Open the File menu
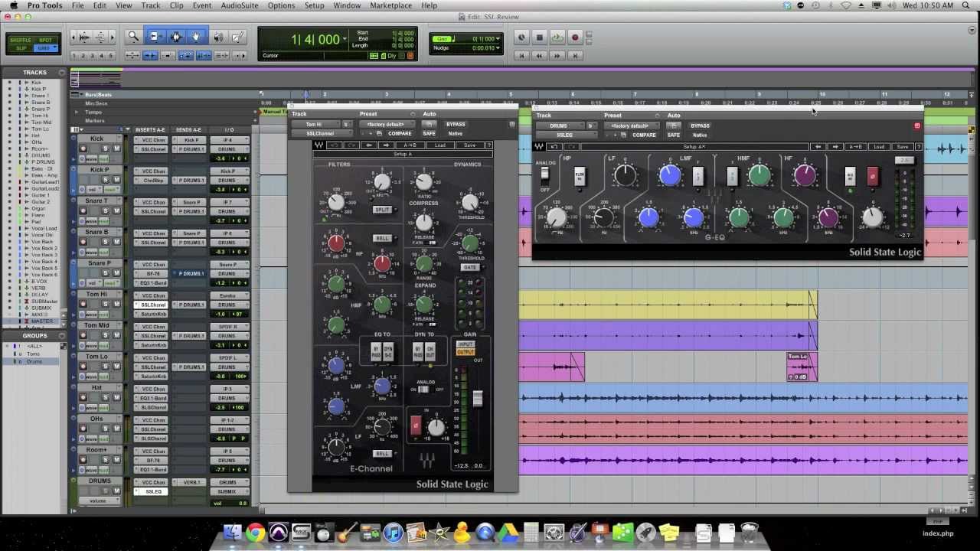Image resolution: width=980 pixels, height=551 pixels. tap(78, 5)
